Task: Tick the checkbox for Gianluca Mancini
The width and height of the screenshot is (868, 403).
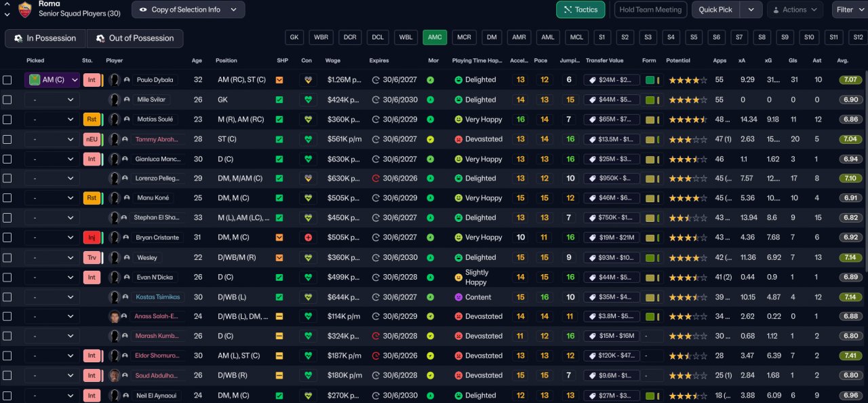Action: click(7, 159)
